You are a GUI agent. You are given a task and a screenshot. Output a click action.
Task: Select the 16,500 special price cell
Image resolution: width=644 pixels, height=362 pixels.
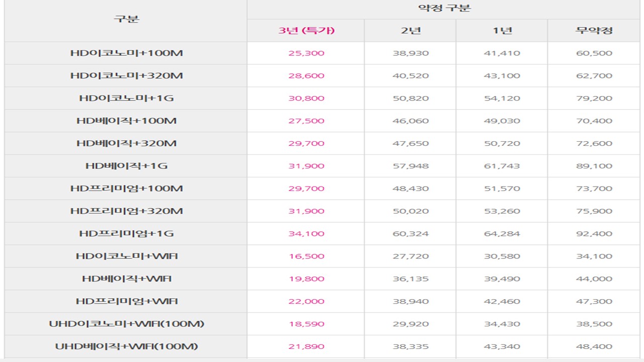point(306,256)
